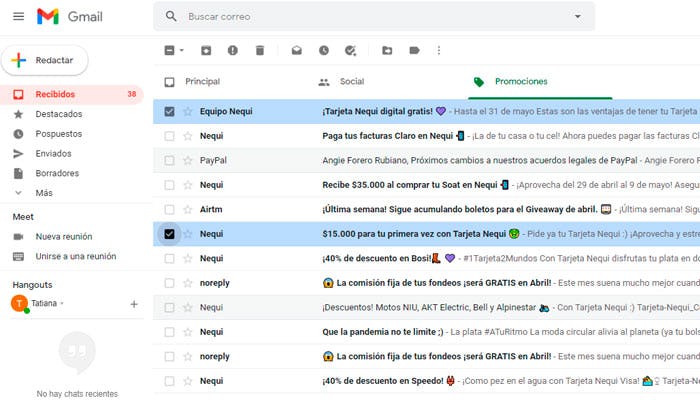The height and width of the screenshot is (400, 700).
Task: Switch to the Principal tab
Action: pos(202,82)
